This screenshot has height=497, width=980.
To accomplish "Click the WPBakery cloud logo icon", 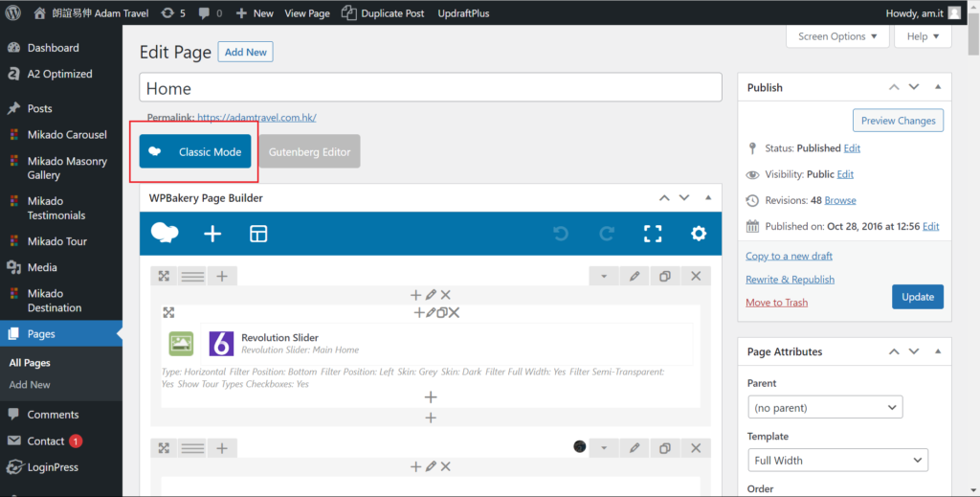I will (165, 234).
